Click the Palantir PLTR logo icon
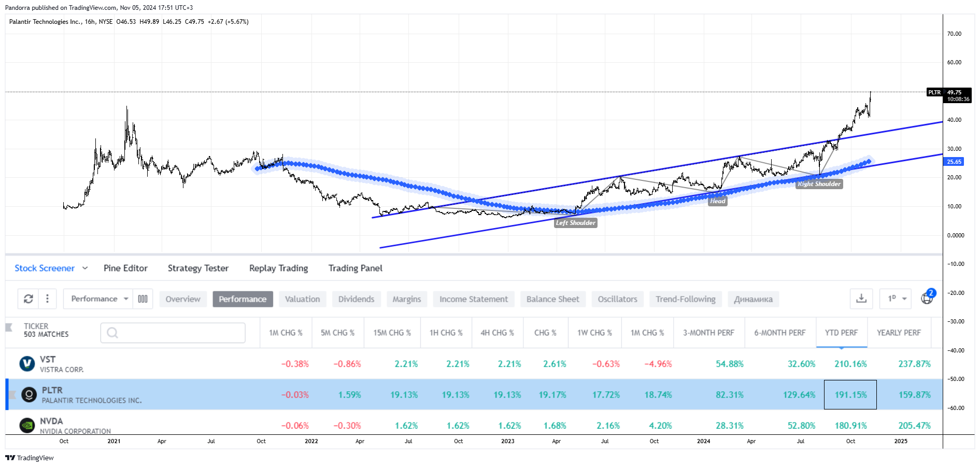Screen dimensions: 980x467 pos(29,395)
